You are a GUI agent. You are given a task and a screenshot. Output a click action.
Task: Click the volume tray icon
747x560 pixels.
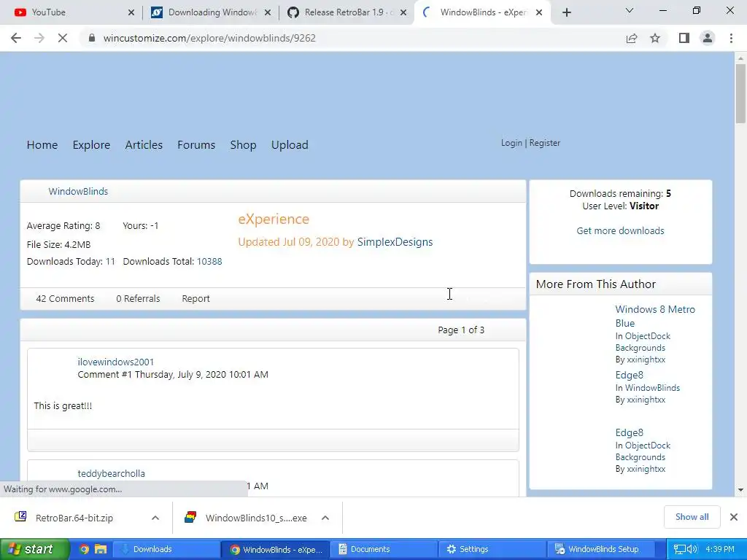(692, 549)
